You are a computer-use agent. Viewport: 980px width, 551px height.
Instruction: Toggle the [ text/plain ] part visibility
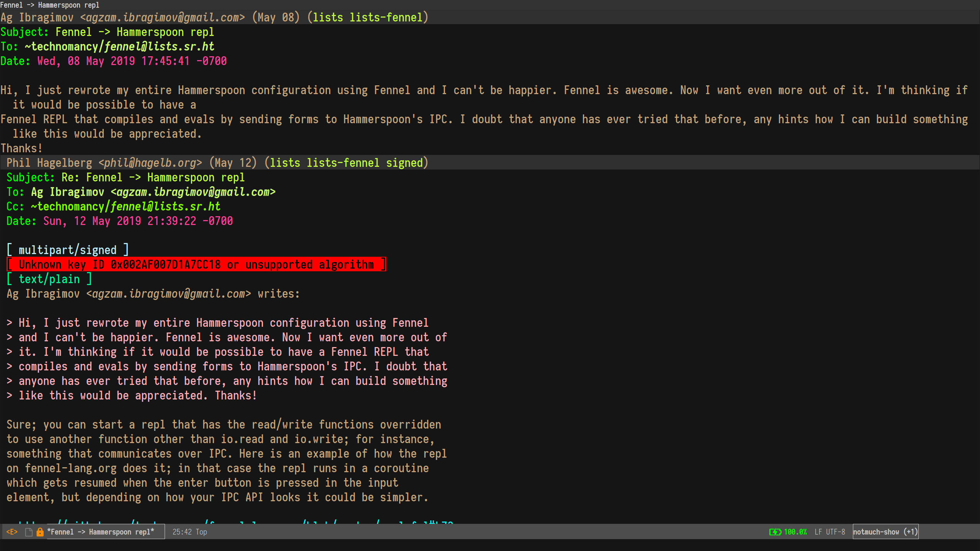(x=50, y=279)
